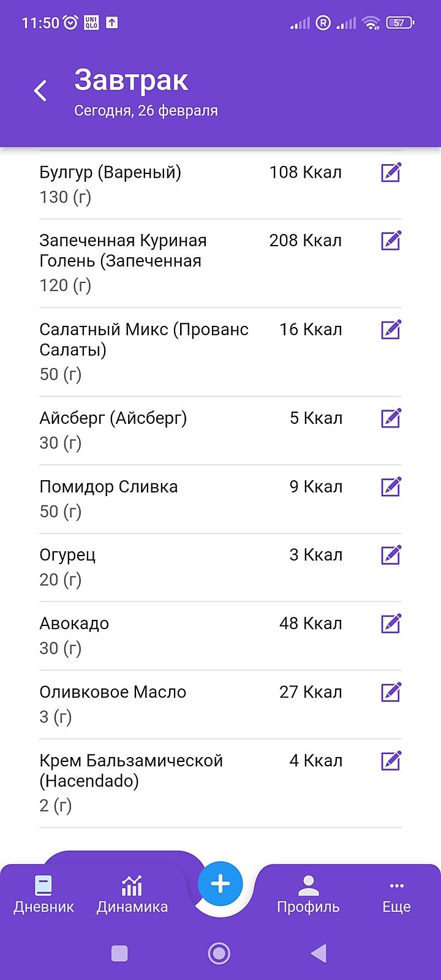This screenshot has height=980, width=441.
Task: Edit the Запеченная Куриная Голень entry
Action: coord(391,241)
